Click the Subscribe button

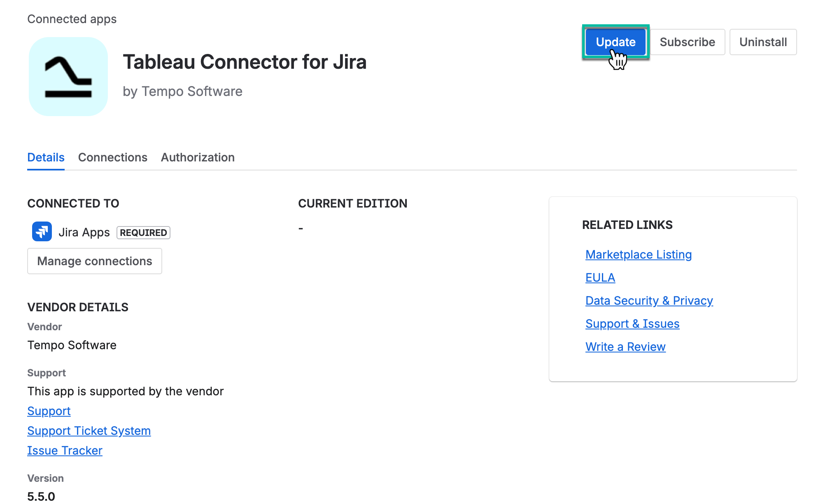[687, 42]
